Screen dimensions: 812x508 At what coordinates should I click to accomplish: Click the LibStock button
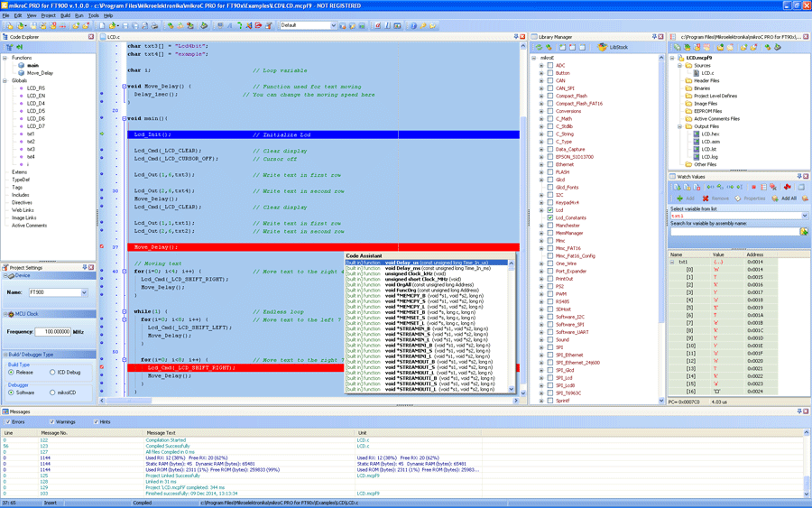pos(614,47)
